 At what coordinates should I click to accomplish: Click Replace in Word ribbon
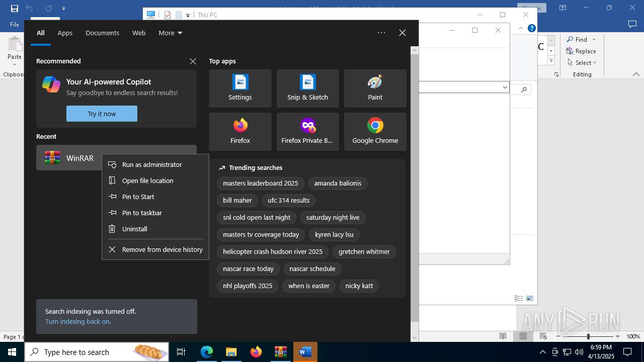click(x=581, y=51)
